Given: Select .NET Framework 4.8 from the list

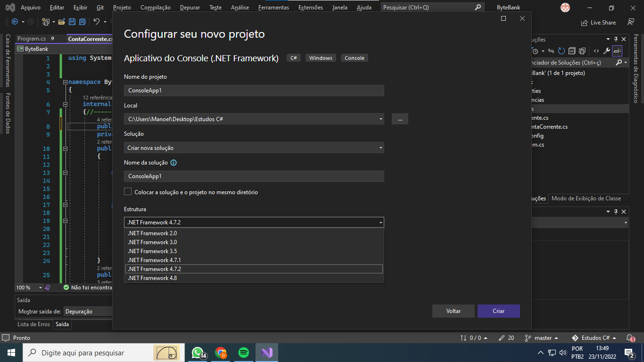Looking at the screenshot, I should coord(254,278).
